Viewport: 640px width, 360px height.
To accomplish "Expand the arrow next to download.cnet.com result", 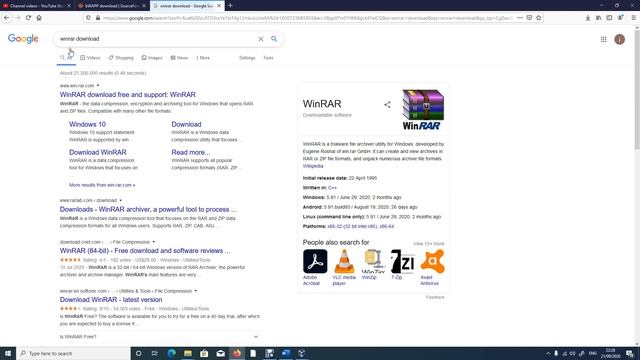I will tap(153, 242).
